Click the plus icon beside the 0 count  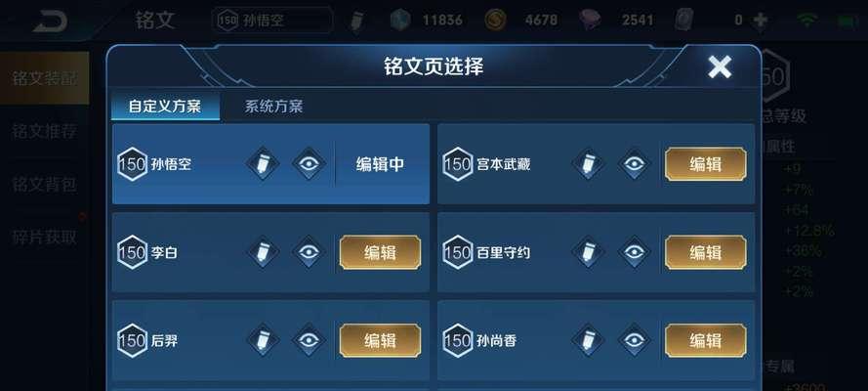[x=761, y=21]
